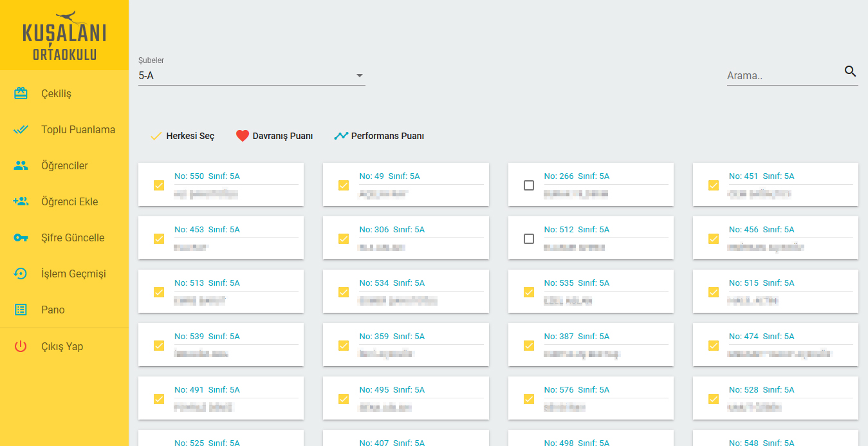Log out with Çıkış Yap

tap(64, 346)
